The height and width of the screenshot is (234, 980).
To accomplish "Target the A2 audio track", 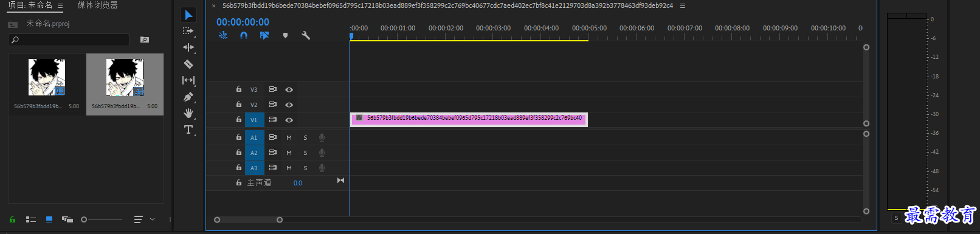I will point(254,153).
